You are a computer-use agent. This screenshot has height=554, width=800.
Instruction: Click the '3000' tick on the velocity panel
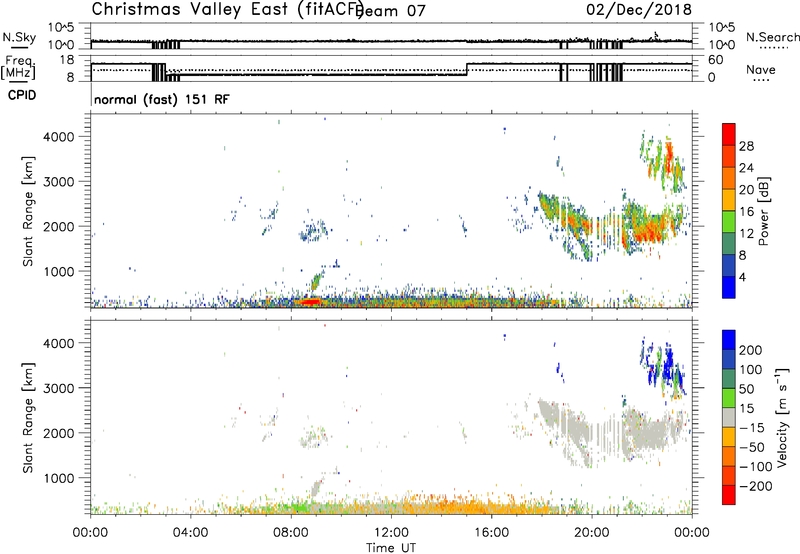pos(59,388)
